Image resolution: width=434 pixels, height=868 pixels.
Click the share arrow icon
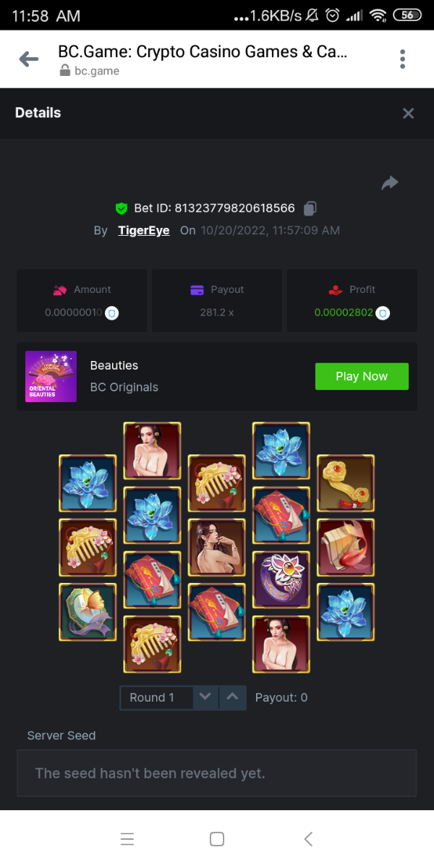tap(390, 183)
